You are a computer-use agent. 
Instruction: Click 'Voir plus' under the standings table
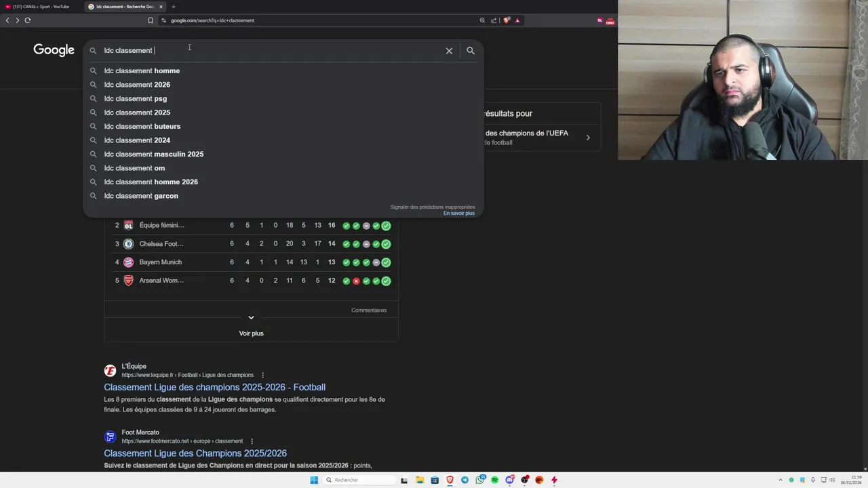pos(251,333)
